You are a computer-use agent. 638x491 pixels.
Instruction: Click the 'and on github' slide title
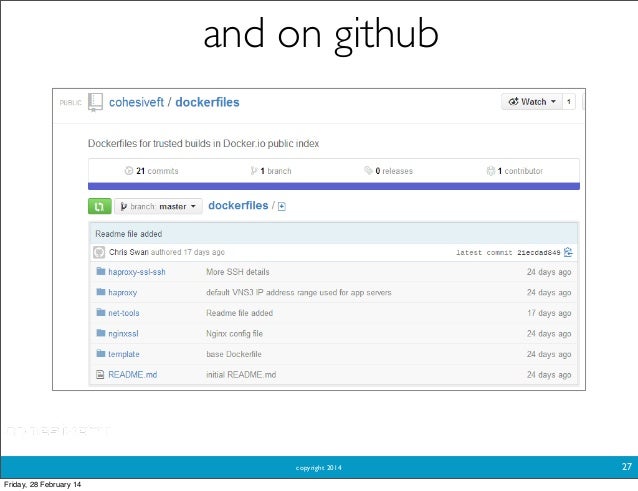321,35
